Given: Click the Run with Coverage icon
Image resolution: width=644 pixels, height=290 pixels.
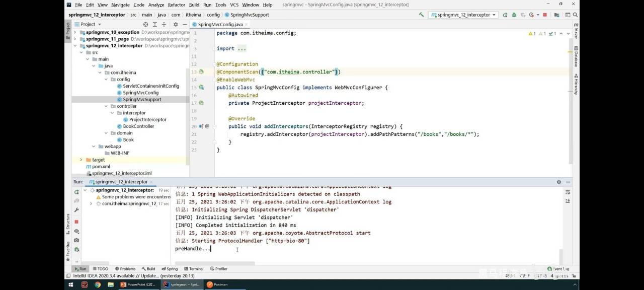Looking at the screenshot, I should [523, 15].
